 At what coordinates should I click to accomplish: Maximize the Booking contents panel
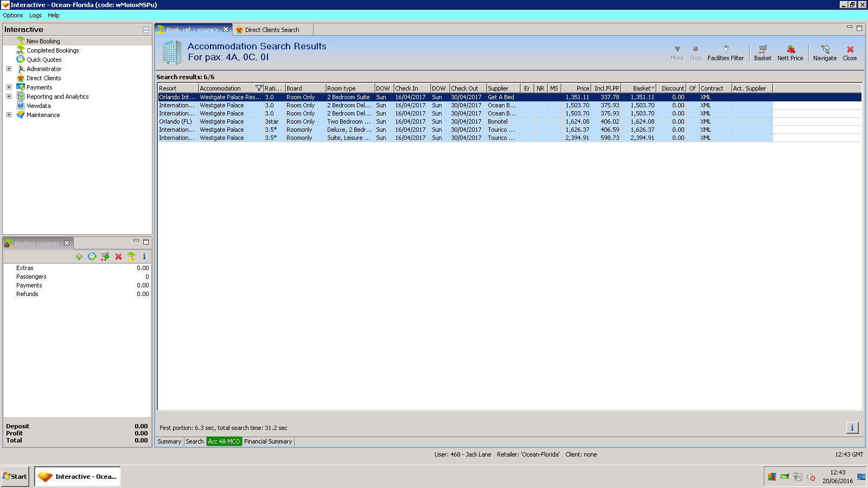click(x=146, y=242)
